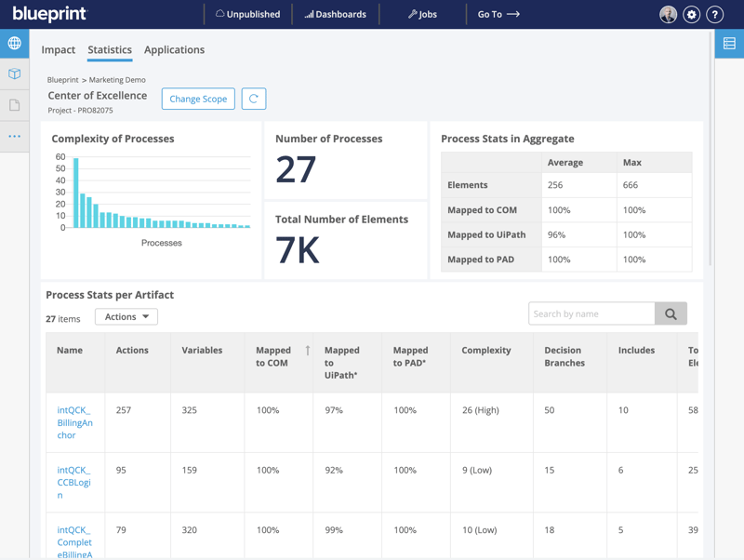Open the cube icon in left sidebar
Screen dimensions: 744x560
tap(14, 74)
